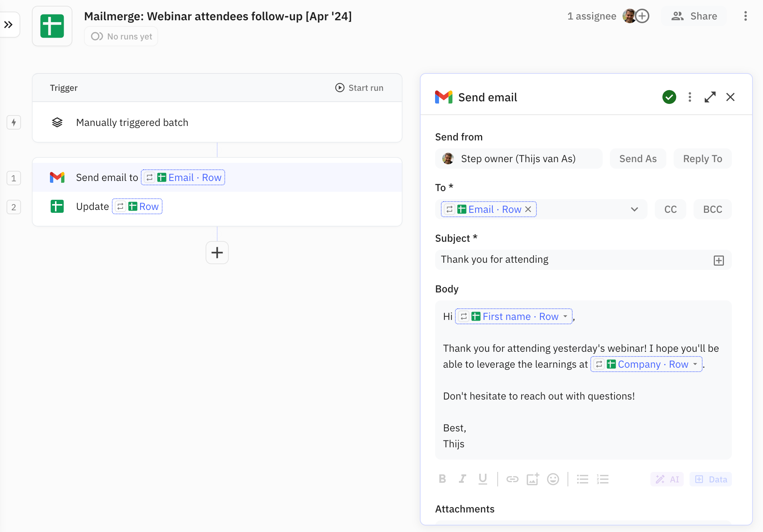Expand First name Row variable dropdown
763x532 pixels.
tap(565, 316)
